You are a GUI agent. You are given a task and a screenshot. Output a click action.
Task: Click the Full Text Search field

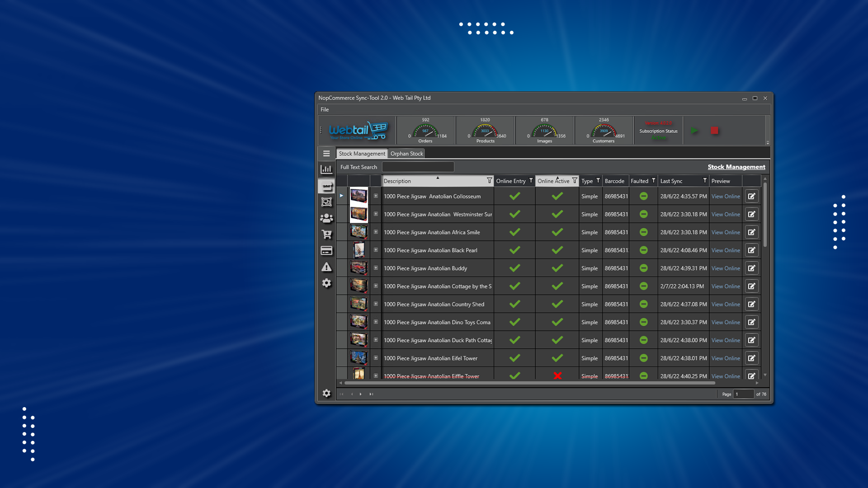(x=418, y=167)
